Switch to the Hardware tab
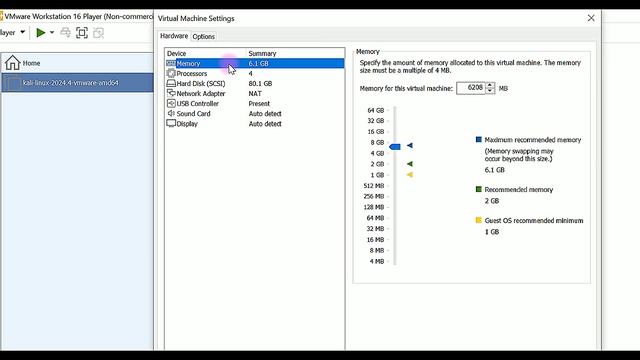Viewport: 640px width, 360px height. [174, 36]
